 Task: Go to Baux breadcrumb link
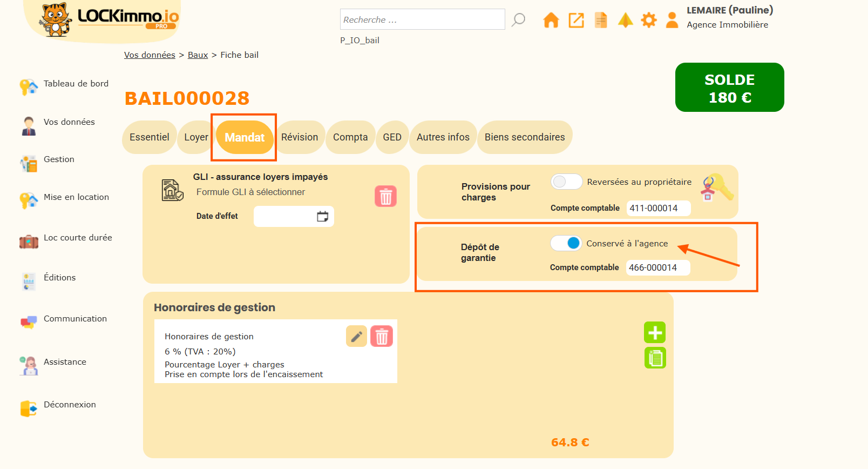(x=198, y=55)
